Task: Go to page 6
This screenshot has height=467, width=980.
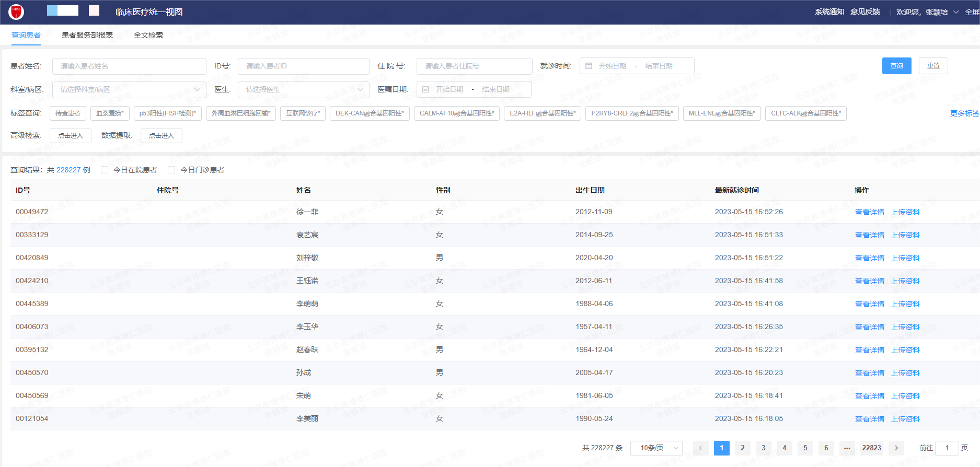Action: (826, 448)
